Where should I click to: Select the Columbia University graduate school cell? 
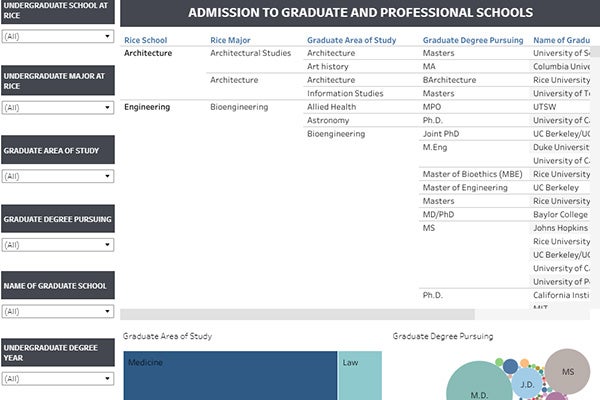[561, 67]
